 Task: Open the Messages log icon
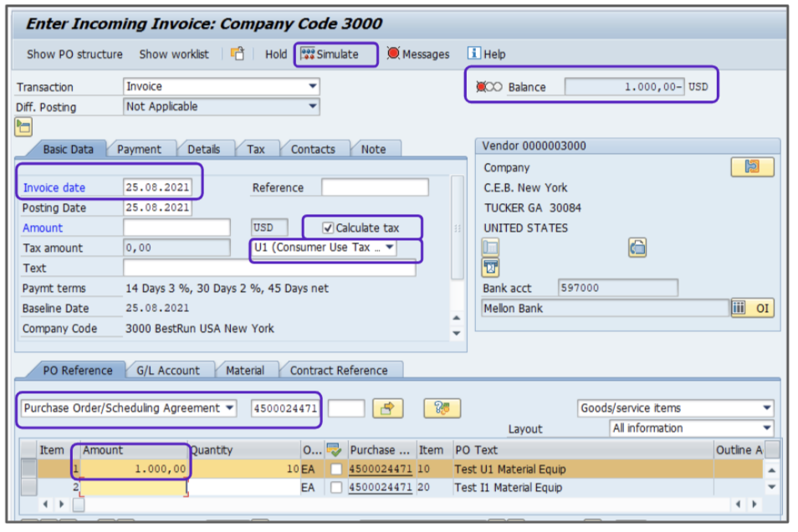(x=393, y=54)
